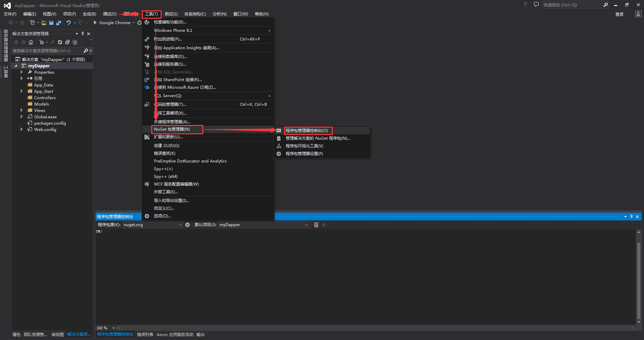Click the 登录 sign-in link

click(x=619, y=14)
